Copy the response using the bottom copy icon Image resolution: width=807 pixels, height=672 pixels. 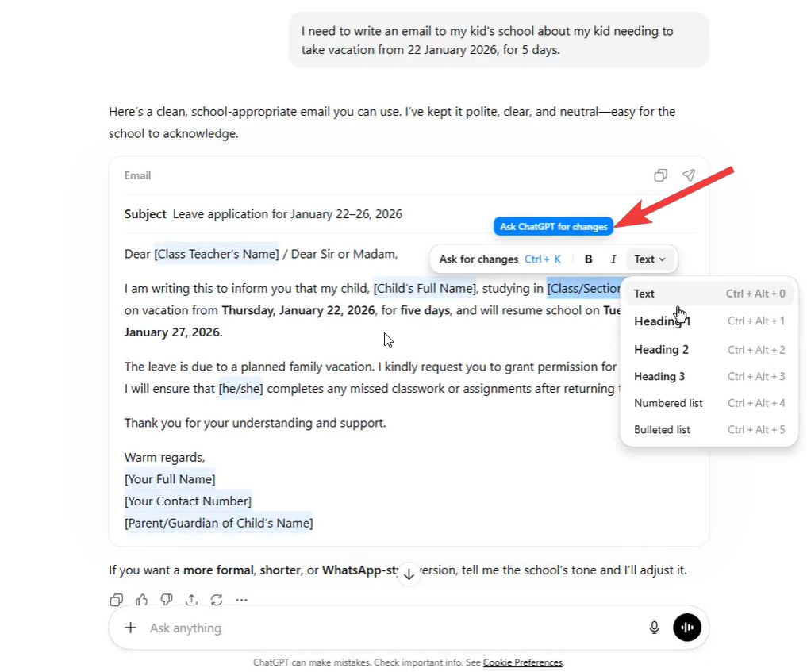click(x=117, y=600)
